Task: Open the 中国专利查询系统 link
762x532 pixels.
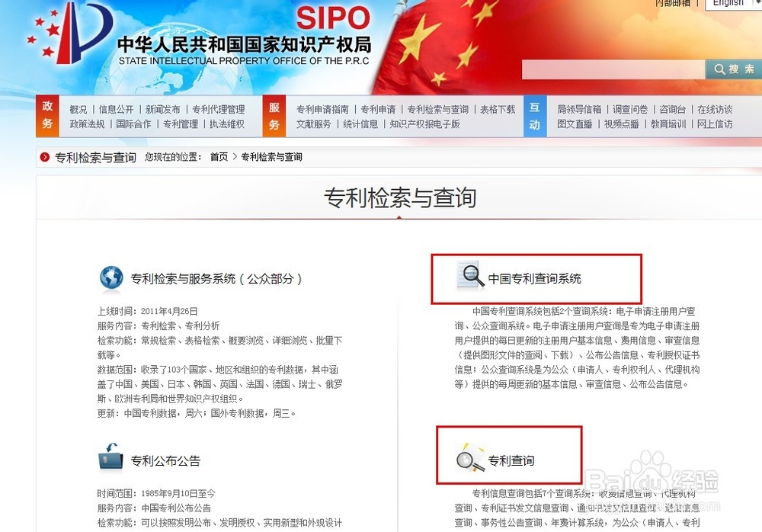Action: (535, 279)
